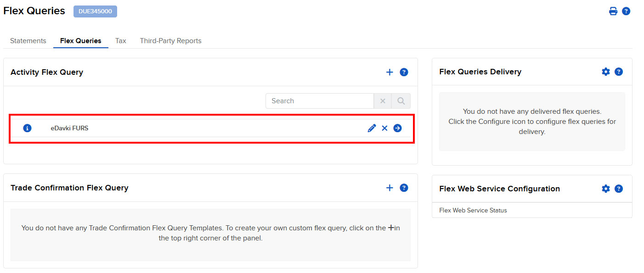
Task: Click the no Trade Confirmation templates message
Action: coord(210,233)
